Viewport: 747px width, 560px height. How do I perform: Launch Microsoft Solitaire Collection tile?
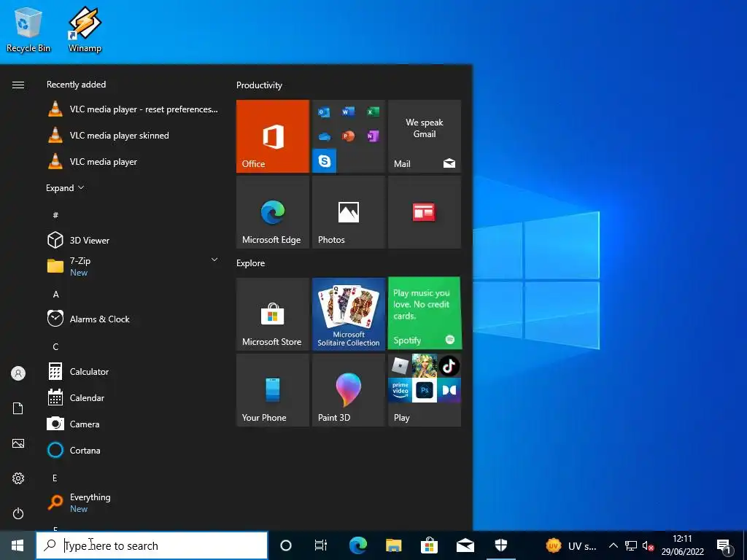348,314
